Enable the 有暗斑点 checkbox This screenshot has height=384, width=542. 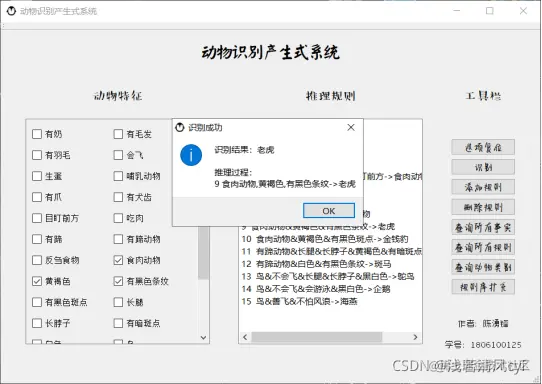point(118,324)
